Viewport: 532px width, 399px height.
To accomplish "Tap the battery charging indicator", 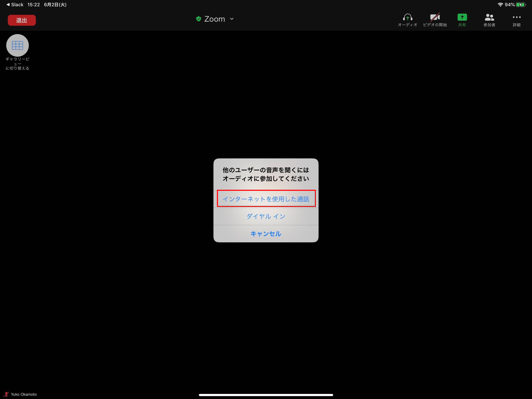I will [521, 4].
